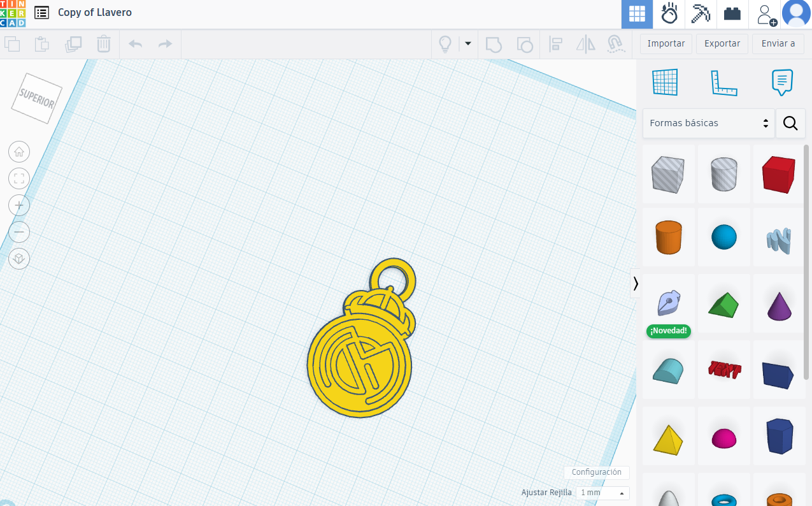Viewport: 812px width, 506px height.
Task: Switch to Bricks view
Action: tap(732, 14)
